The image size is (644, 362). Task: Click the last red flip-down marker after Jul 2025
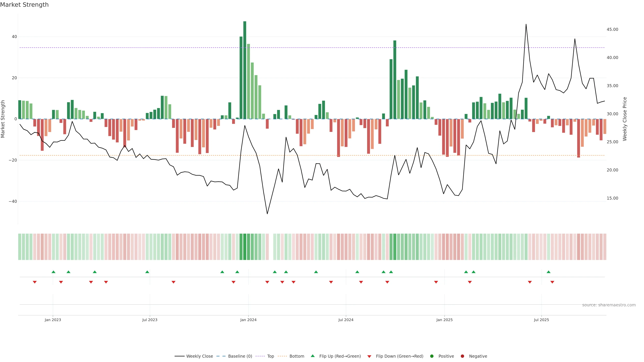click(x=552, y=282)
